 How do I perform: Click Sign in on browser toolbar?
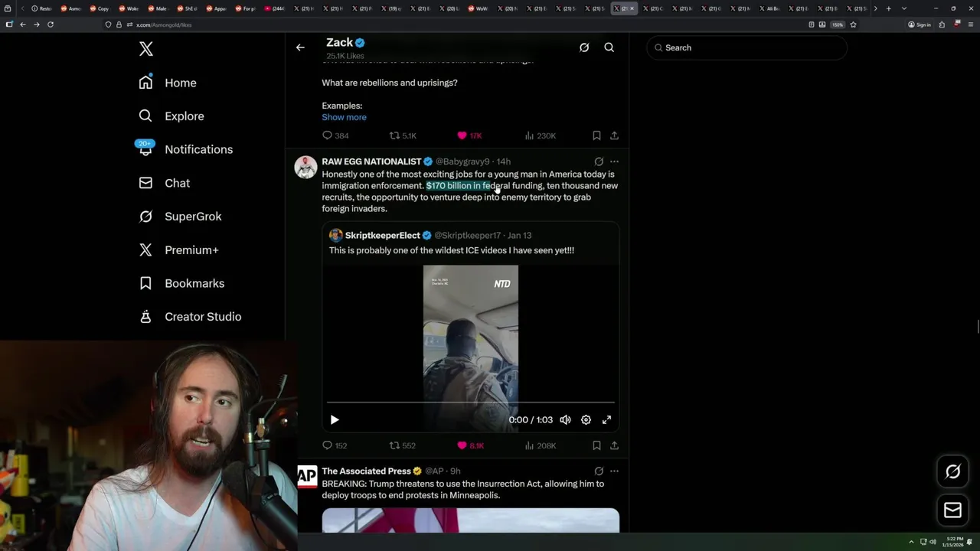click(920, 24)
